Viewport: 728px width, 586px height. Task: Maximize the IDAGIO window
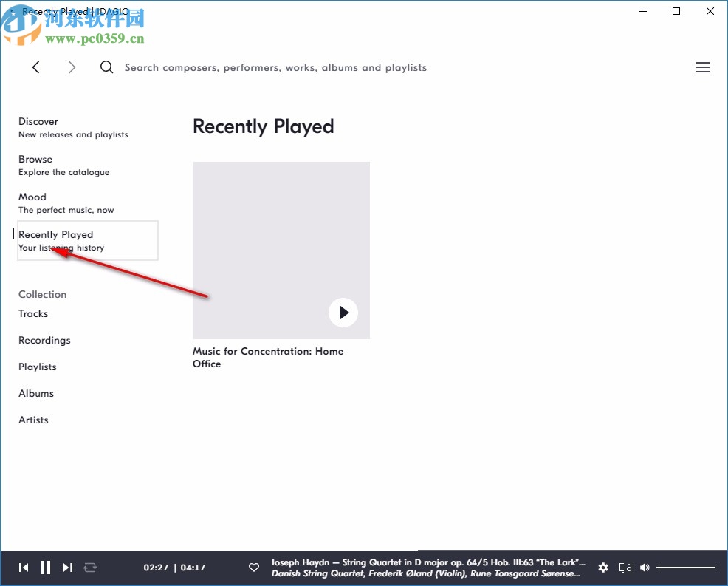676,11
